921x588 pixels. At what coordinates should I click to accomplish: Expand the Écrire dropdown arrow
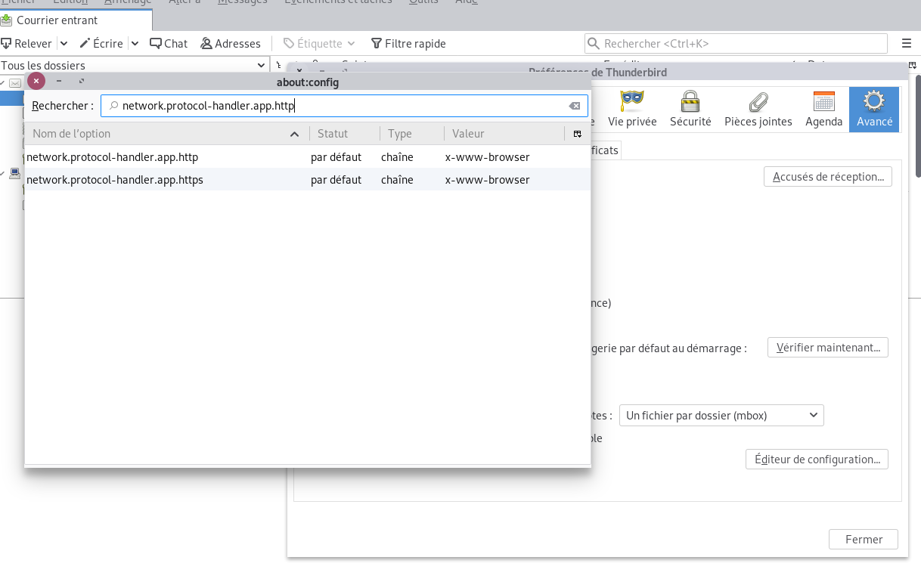pos(135,44)
